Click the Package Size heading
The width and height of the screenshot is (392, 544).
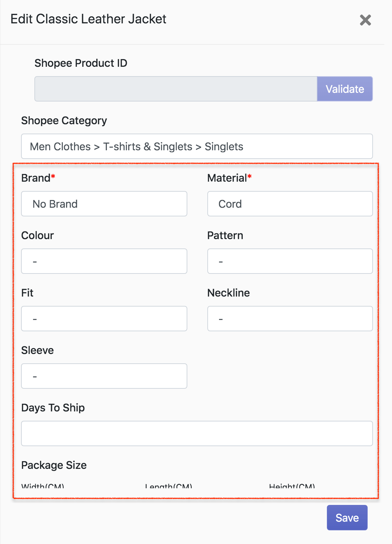(54, 465)
